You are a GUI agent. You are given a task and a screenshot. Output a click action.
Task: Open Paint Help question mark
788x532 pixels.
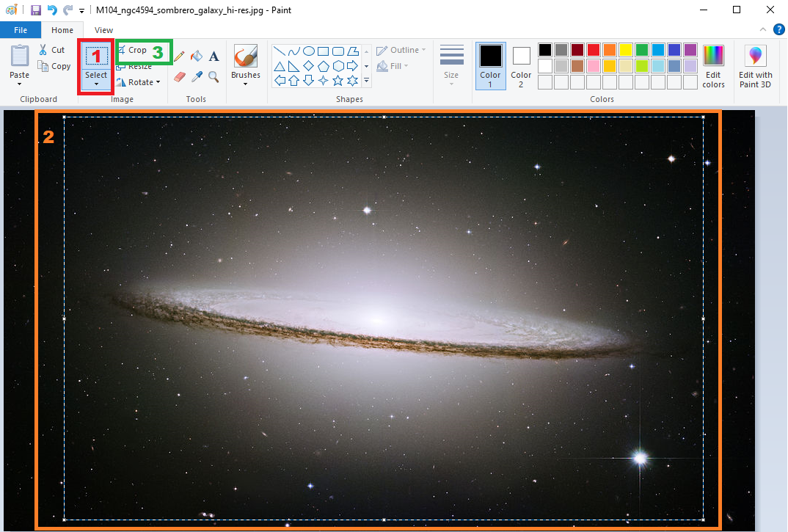pyautogui.click(x=779, y=29)
